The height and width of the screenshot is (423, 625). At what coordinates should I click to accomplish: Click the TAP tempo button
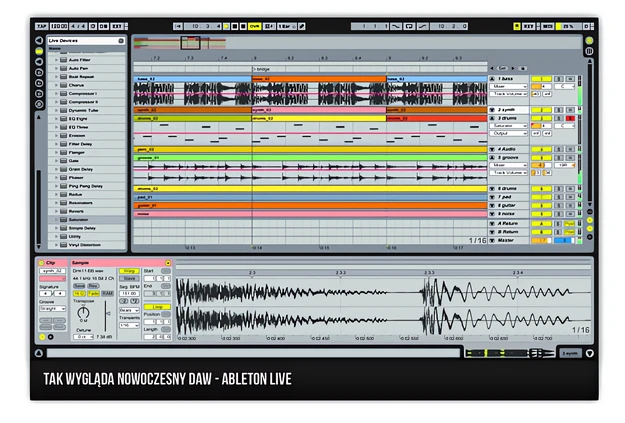[x=41, y=26]
